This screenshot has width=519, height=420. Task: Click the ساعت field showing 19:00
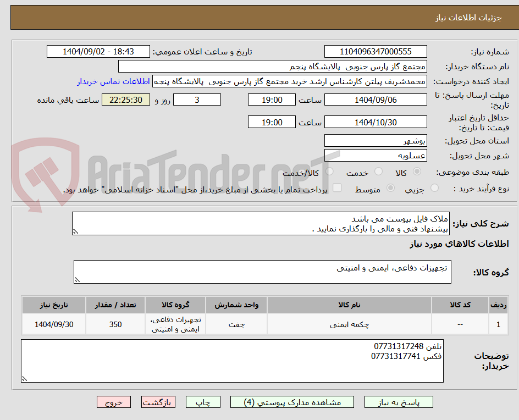(x=271, y=100)
